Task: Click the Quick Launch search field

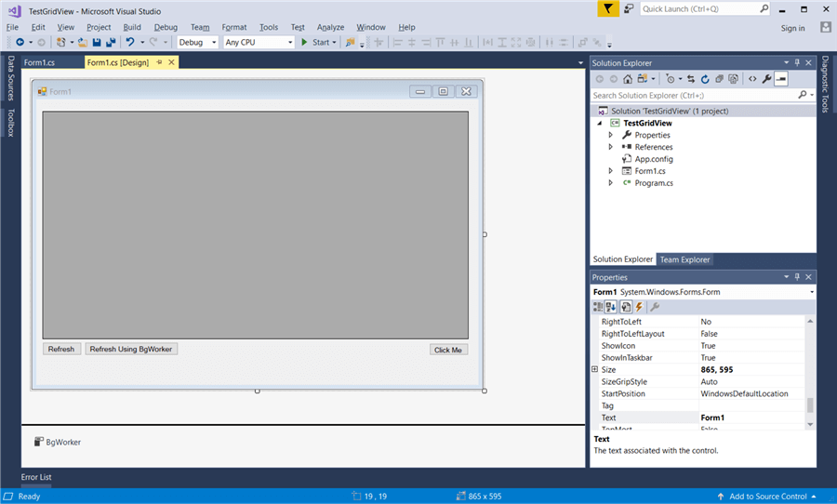Action: pyautogui.click(x=699, y=9)
